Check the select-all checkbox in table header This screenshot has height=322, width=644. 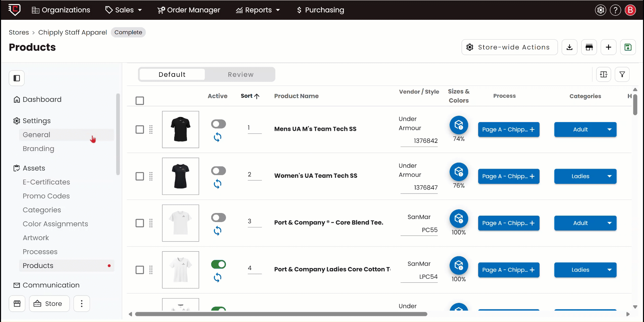tap(140, 101)
